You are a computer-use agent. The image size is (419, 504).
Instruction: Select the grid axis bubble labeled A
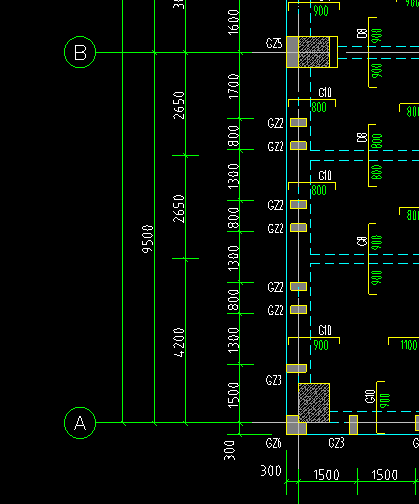(80, 423)
